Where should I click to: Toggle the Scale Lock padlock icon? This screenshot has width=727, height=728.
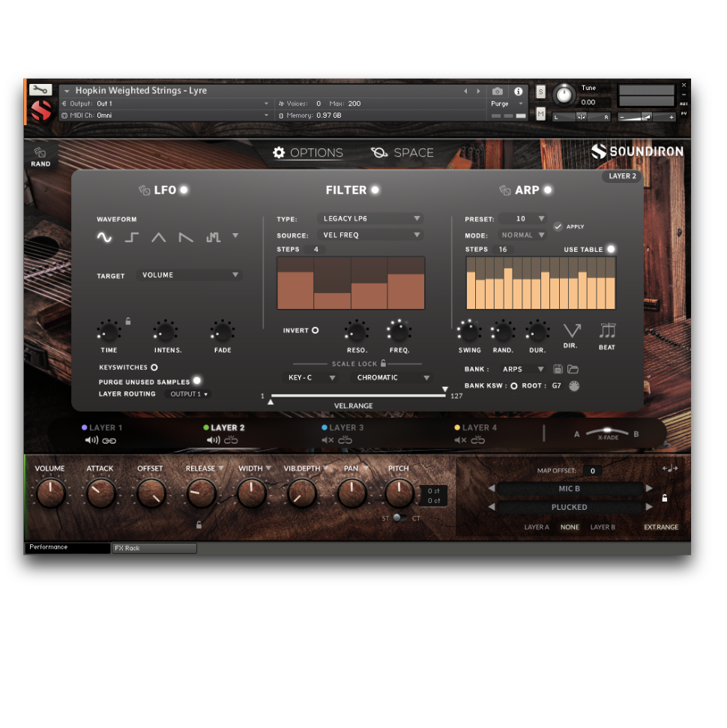(383, 363)
